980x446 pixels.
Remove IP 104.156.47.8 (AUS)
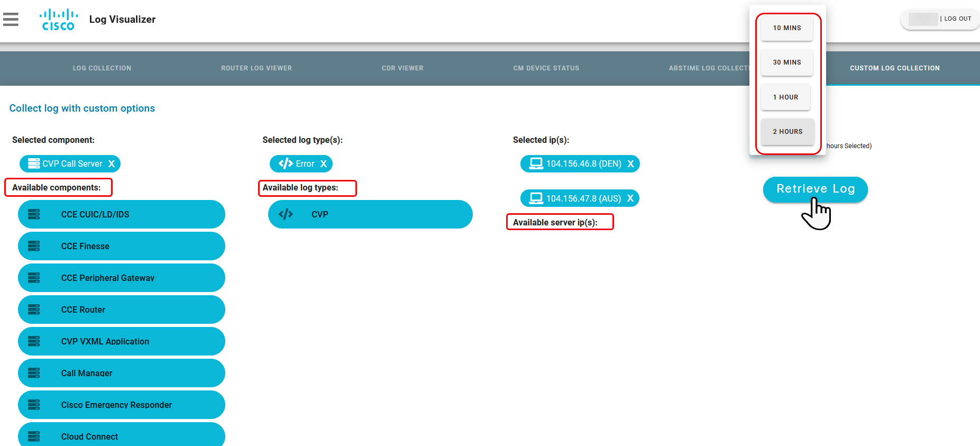[630, 198]
